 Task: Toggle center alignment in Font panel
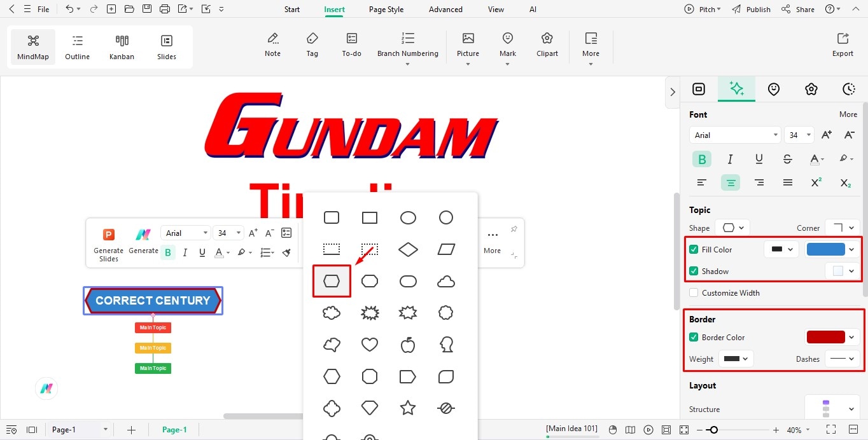pos(731,182)
